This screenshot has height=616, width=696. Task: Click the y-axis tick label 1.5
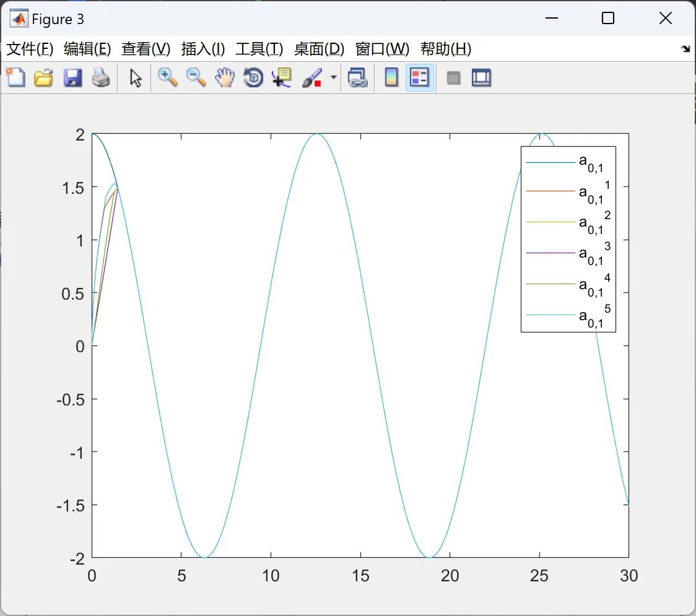[x=73, y=188]
